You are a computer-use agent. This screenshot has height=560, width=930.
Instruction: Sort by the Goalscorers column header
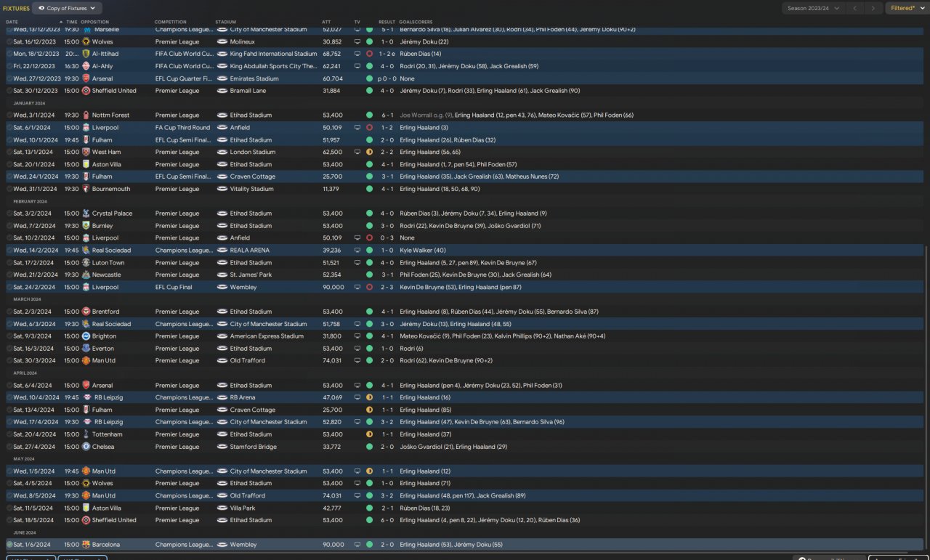(x=416, y=22)
